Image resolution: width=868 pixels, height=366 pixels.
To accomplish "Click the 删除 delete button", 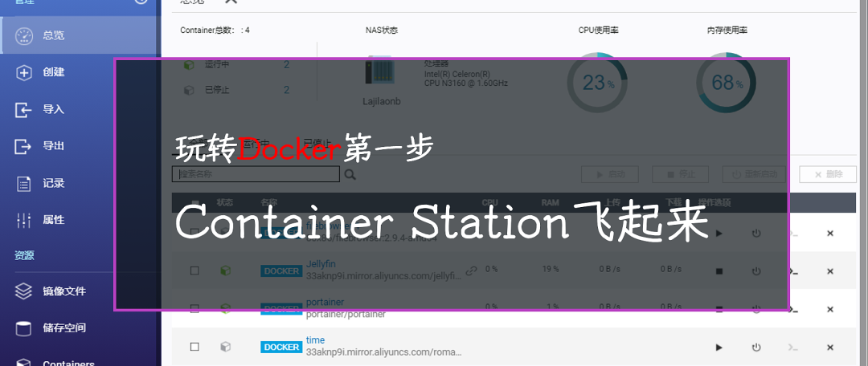I will 828,174.
